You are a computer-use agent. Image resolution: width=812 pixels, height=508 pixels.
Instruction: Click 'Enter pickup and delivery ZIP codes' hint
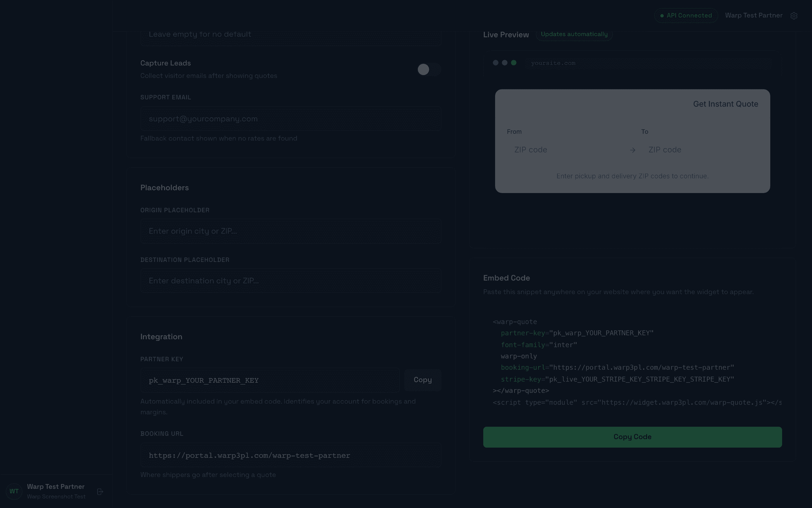[x=632, y=176]
